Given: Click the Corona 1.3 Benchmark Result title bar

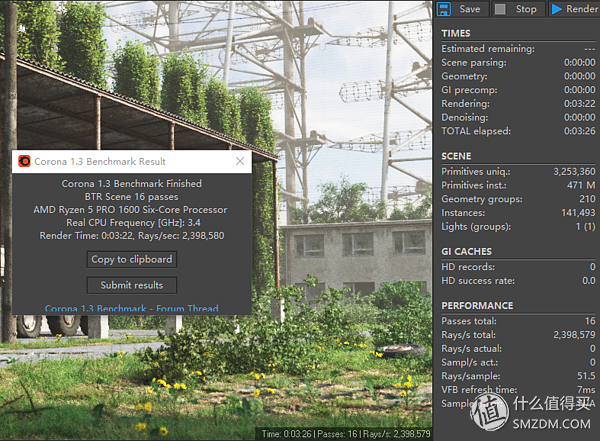Looking at the screenshot, I should tap(132, 161).
